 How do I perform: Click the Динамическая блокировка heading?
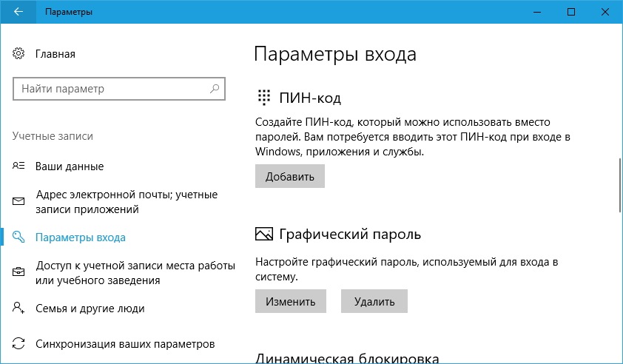click(347, 357)
